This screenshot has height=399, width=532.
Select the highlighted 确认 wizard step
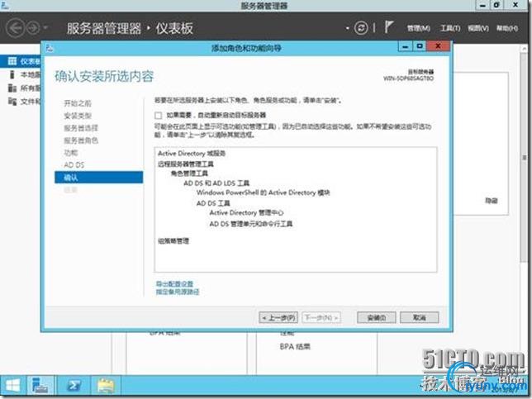(99, 177)
